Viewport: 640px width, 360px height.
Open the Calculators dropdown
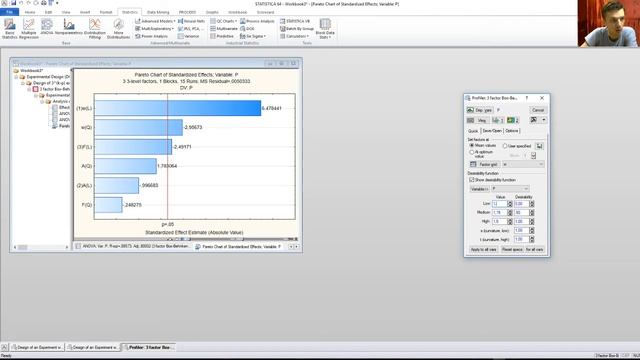point(294,36)
